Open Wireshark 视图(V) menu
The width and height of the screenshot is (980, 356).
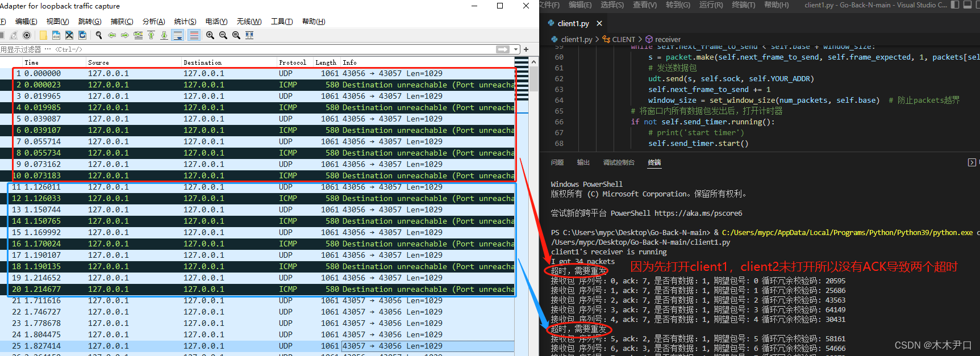(x=57, y=21)
